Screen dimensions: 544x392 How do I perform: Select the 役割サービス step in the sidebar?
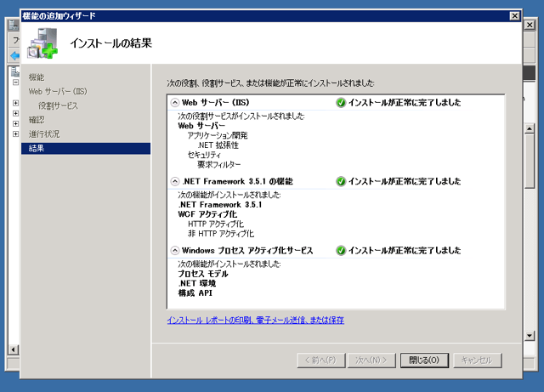coord(58,105)
